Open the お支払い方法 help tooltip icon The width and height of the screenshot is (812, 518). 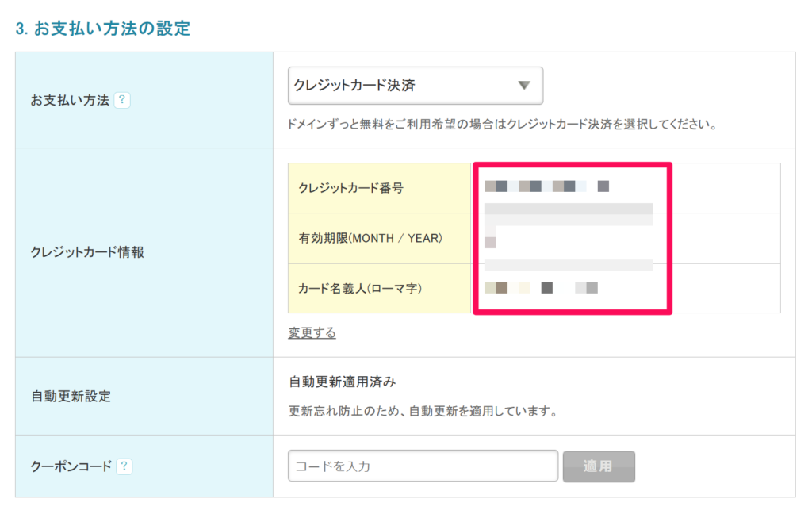(x=124, y=101)
